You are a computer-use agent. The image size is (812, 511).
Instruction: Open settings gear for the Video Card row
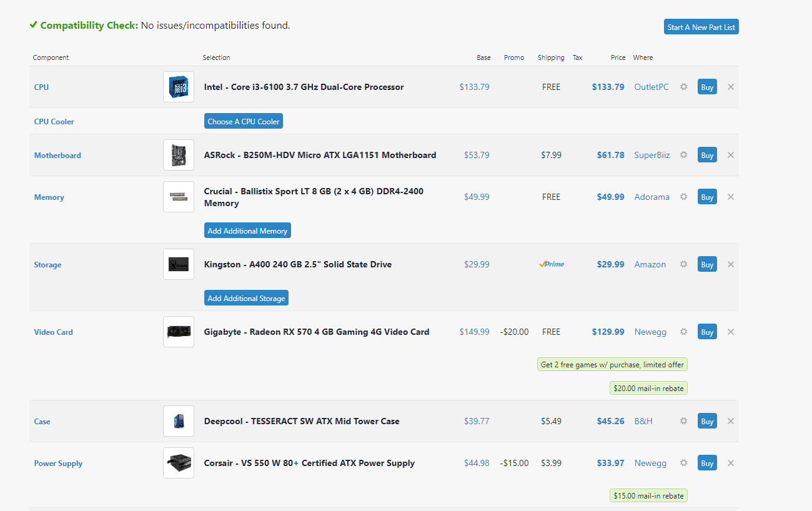click(683, 332)
